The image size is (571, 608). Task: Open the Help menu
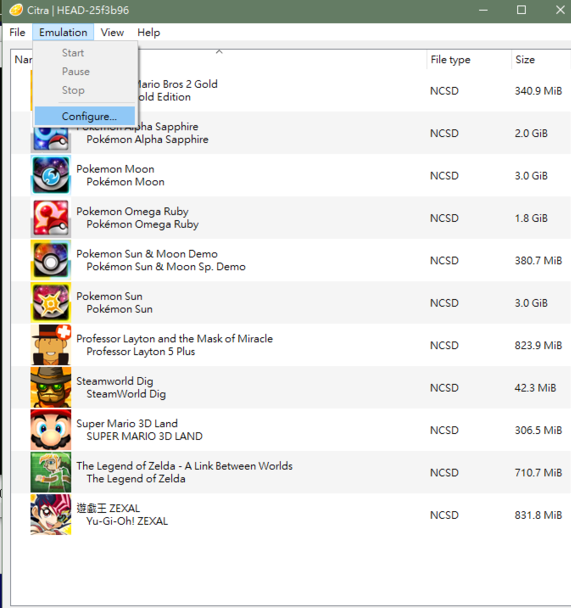tap(148, 33)
